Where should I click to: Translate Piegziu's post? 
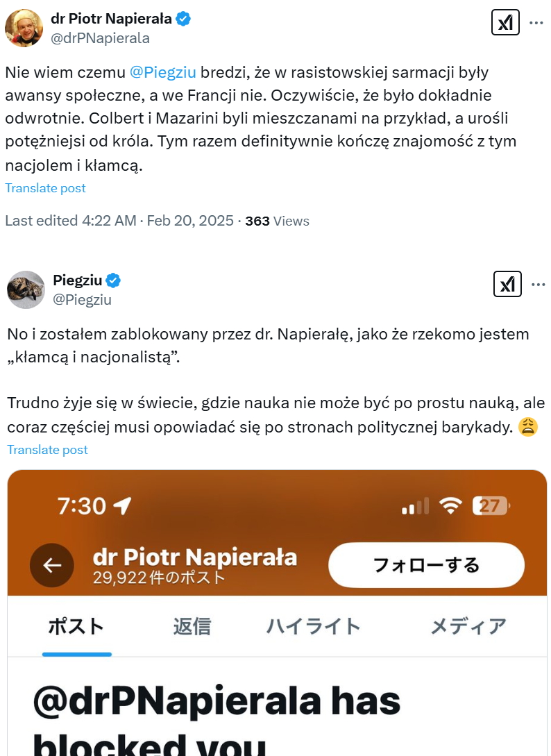(x=48, y=450)
